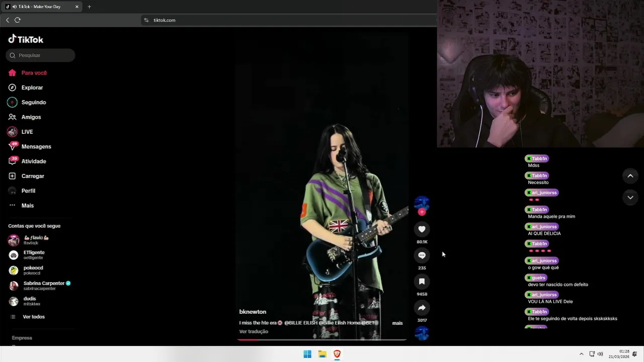Open the Explorar page

point(32,87)
